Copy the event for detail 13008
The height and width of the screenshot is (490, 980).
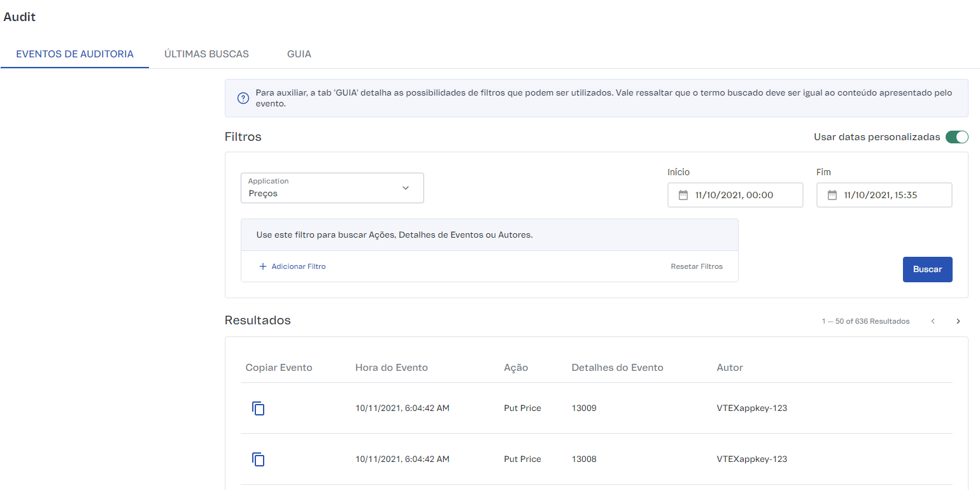click(x=258, y=459)
